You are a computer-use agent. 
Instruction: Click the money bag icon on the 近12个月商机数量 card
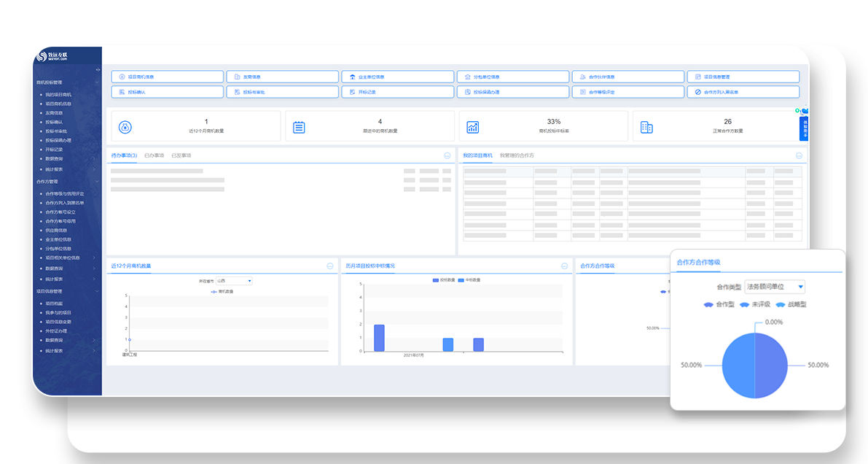126,127
